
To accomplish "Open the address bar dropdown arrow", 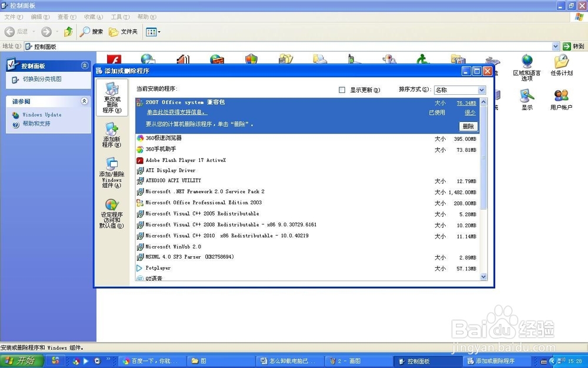I will [556, 46].
